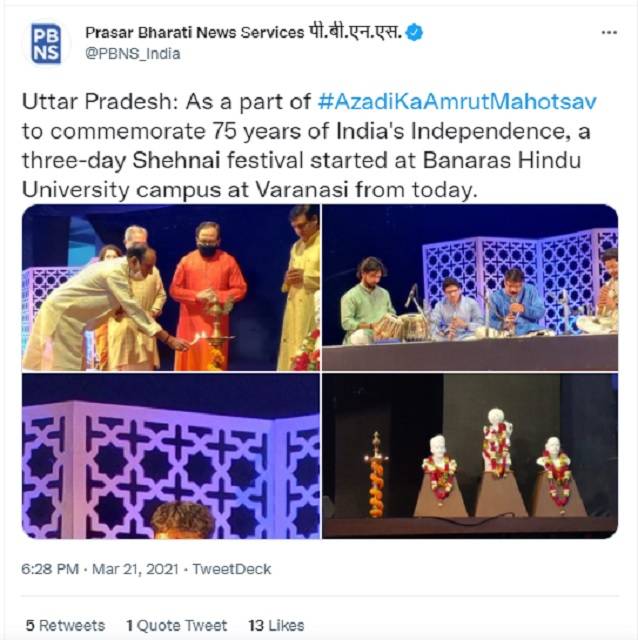Click the @PBNS_India handle

pos(133,53)
